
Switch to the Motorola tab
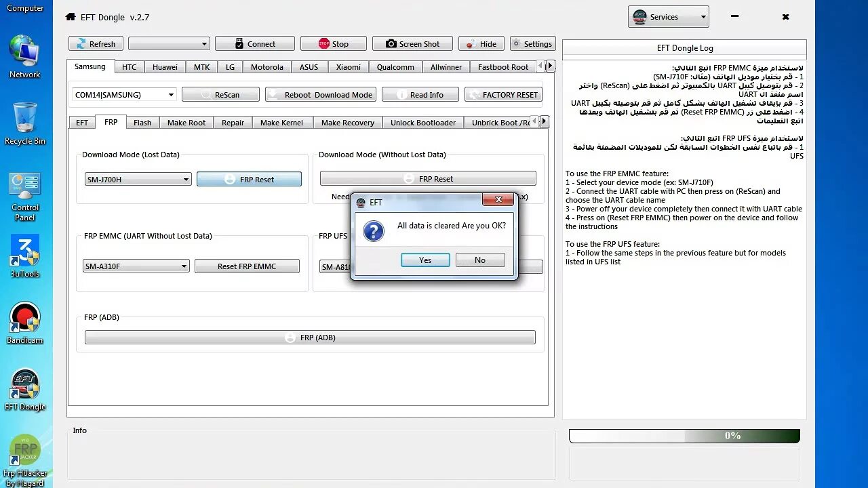coord(267,67)
